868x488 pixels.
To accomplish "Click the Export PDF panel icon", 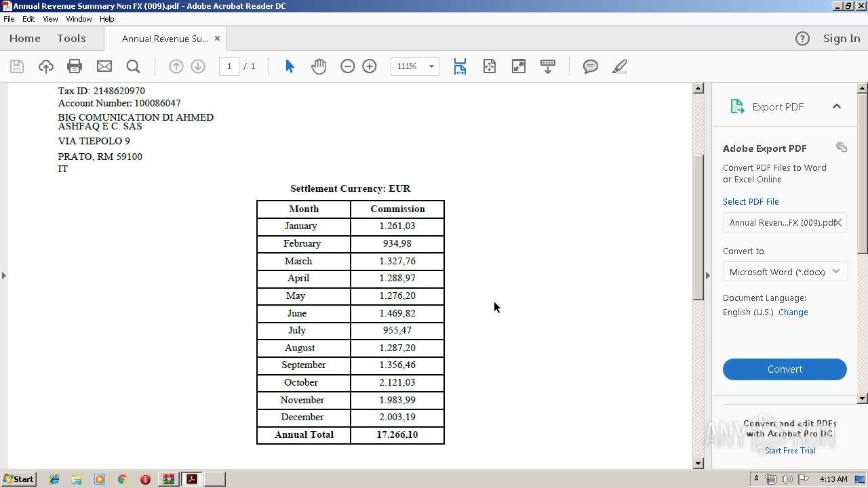I will [x=737, y=106].
